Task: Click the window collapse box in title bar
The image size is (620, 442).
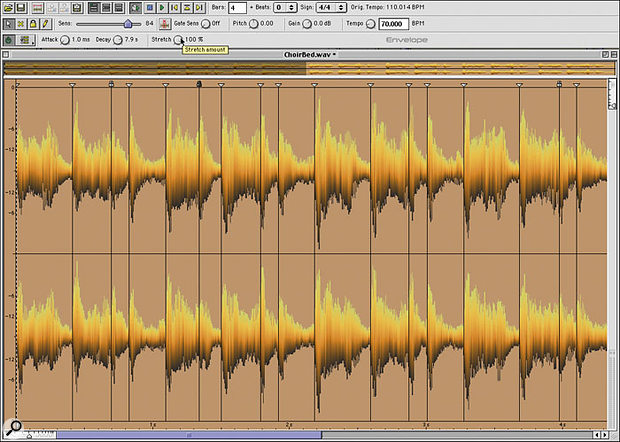Action: click(x=614, y=55)
